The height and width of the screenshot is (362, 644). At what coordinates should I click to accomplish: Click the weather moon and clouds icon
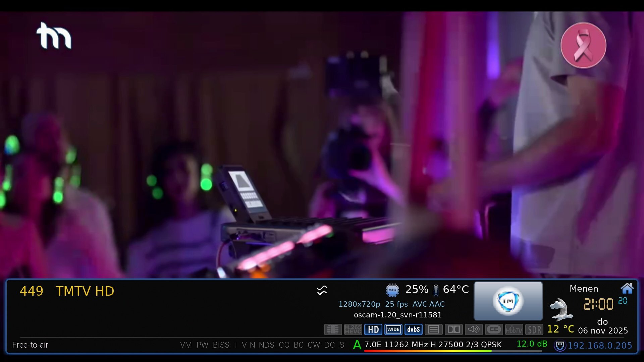click(561, 309)
